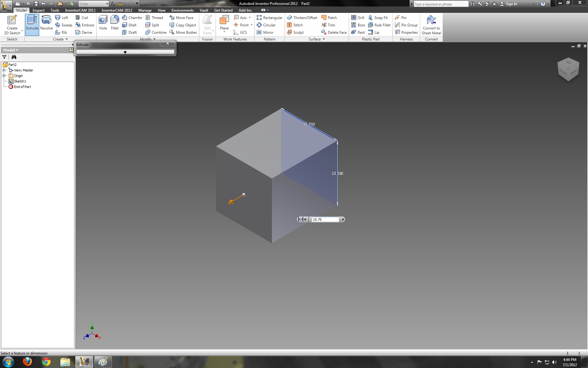The height and width of the screenshot is (368, 588).
Task: Click the Shell modify tool
Action: pos(129,25)
